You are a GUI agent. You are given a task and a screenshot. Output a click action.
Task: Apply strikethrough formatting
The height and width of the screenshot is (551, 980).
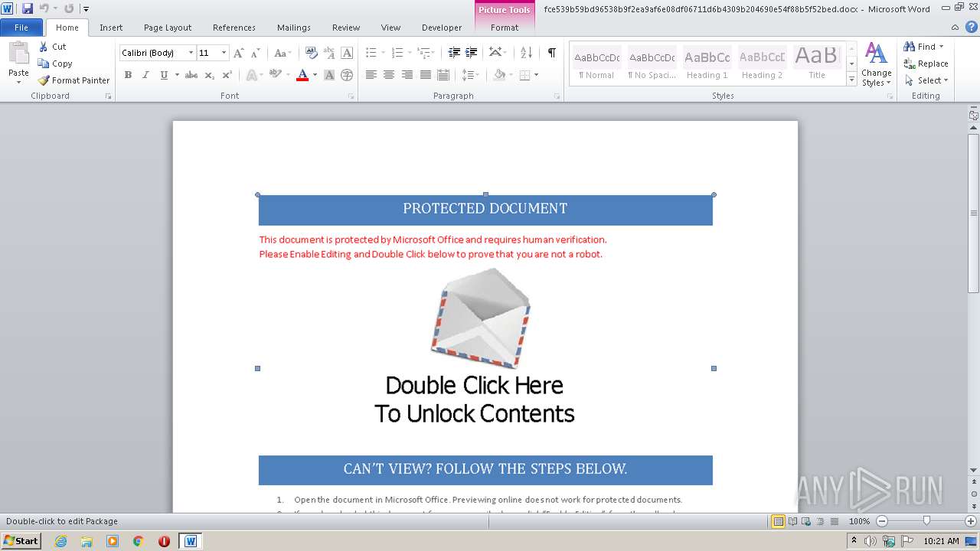pyautogui.click(x=191, y=75)
